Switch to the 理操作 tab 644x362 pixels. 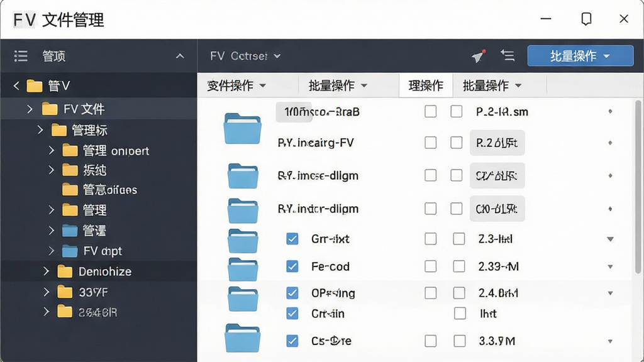pyautogui.click(x=426, y=85)
